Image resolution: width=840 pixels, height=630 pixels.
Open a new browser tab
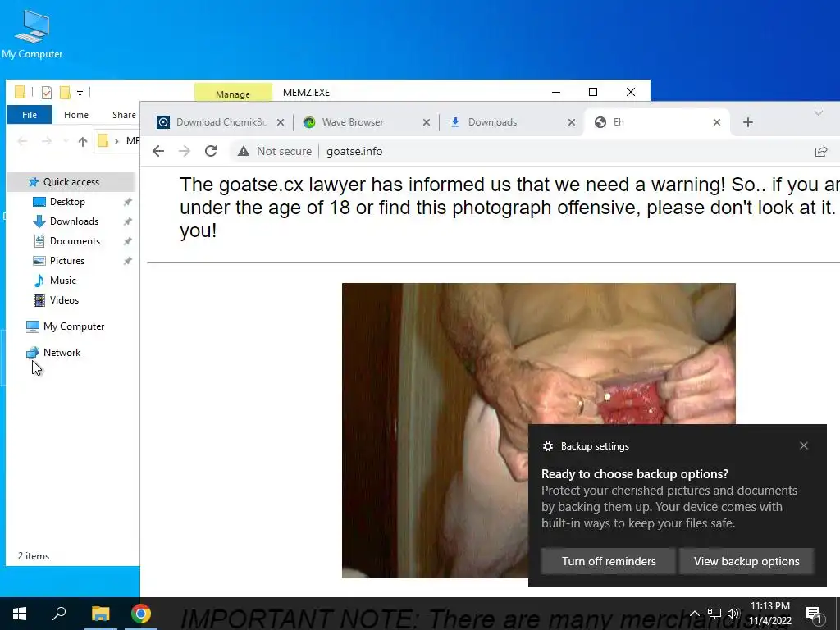[x=748, y=122]
